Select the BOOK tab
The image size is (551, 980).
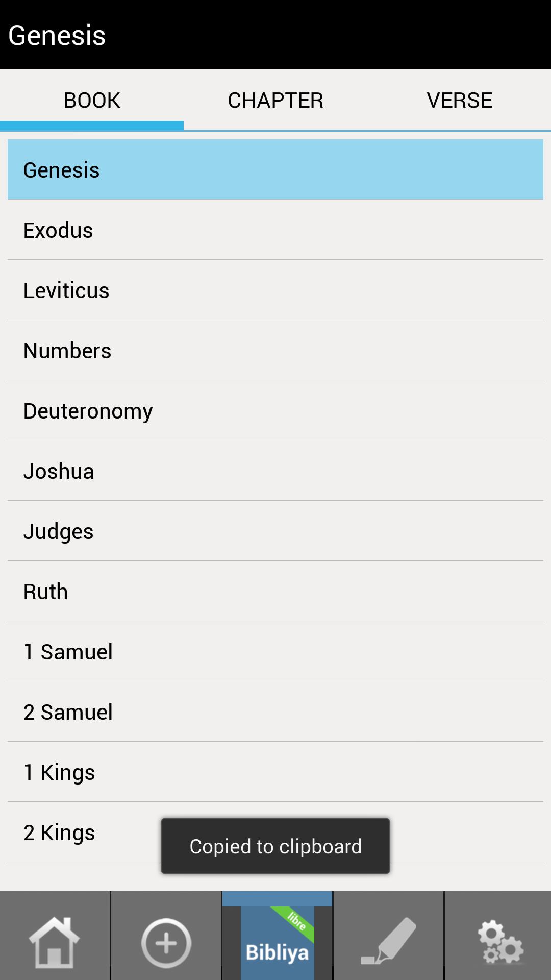tap(92, 100)
